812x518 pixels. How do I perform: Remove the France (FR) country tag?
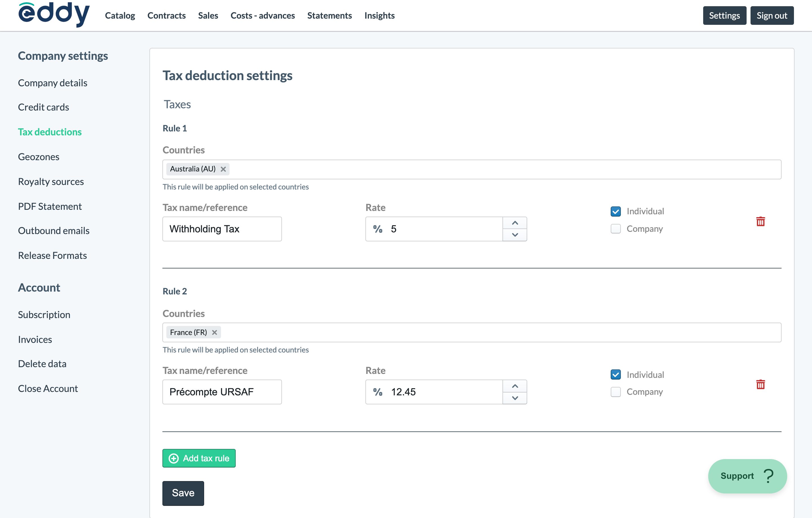click(x=215, y=332)
